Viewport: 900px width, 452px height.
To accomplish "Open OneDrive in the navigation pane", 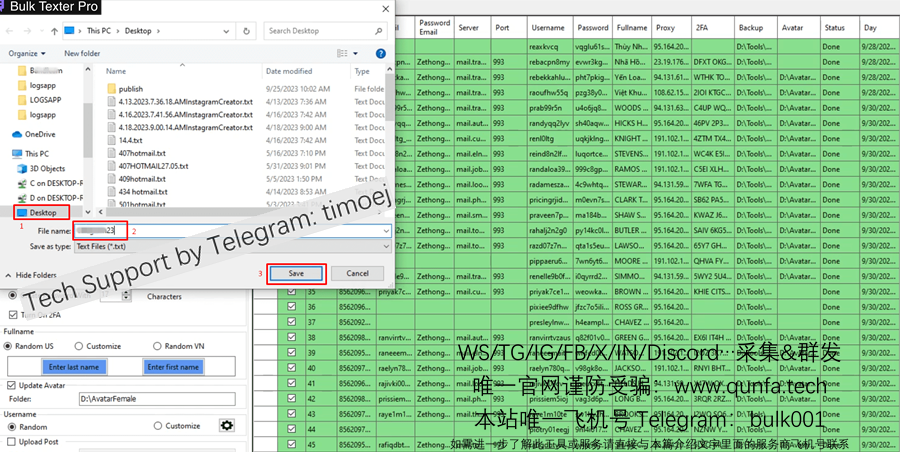I will [34, 134].
